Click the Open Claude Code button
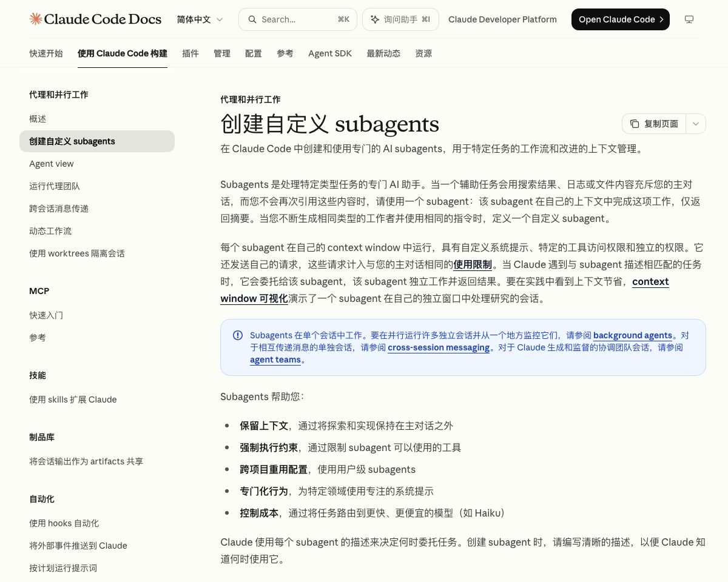 point(621,19)
